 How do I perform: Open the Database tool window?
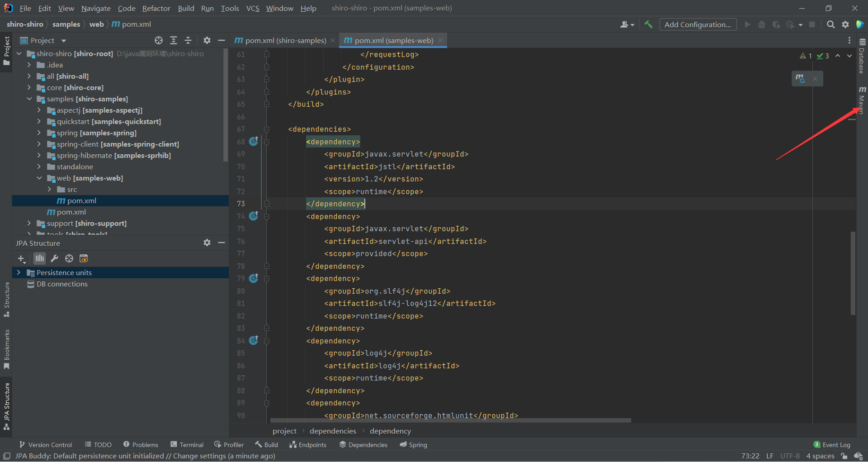tap(862, 56)
